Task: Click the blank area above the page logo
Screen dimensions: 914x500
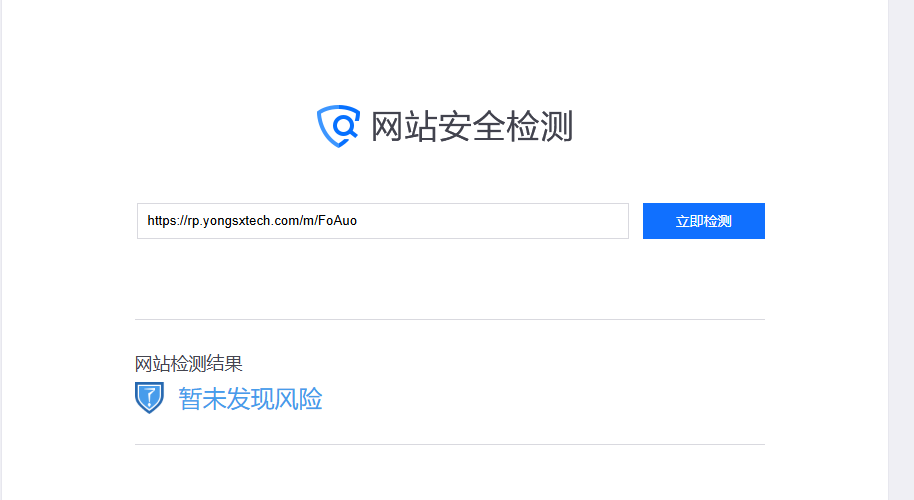Action: pos(449,50)
